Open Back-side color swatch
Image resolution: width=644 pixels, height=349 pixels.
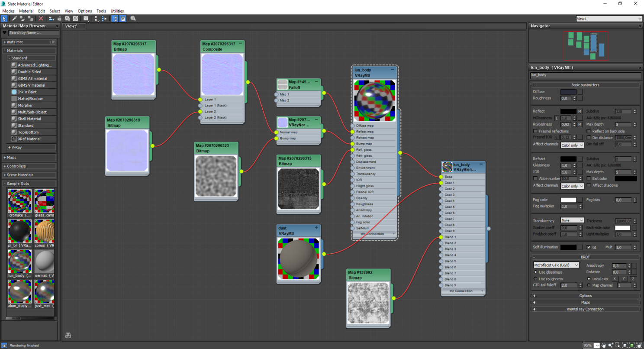[622, 228]
